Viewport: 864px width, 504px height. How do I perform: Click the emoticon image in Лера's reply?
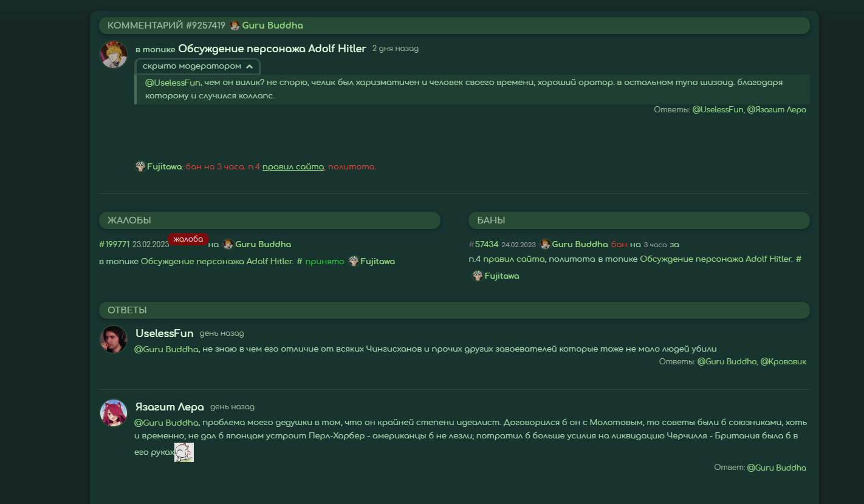(184, 452)
